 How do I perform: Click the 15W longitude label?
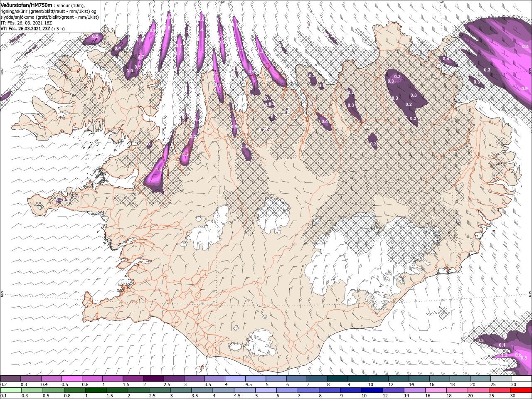pyautogui.click(x=441, y=2)
